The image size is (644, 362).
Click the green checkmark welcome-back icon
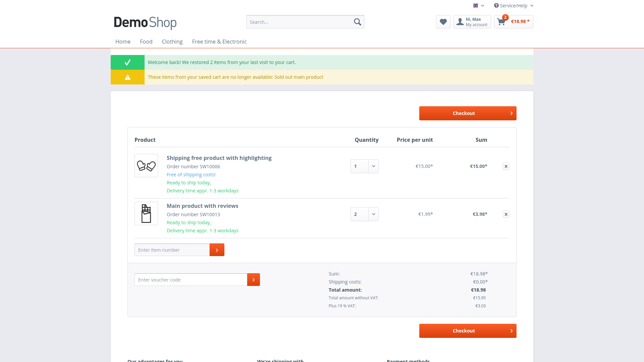pos(127,62)
